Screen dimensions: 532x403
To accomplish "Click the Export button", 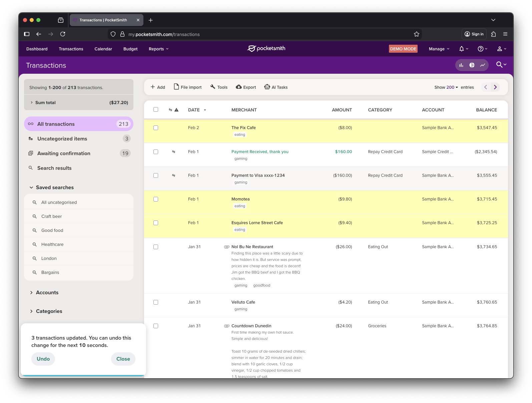I will (246, 87).
